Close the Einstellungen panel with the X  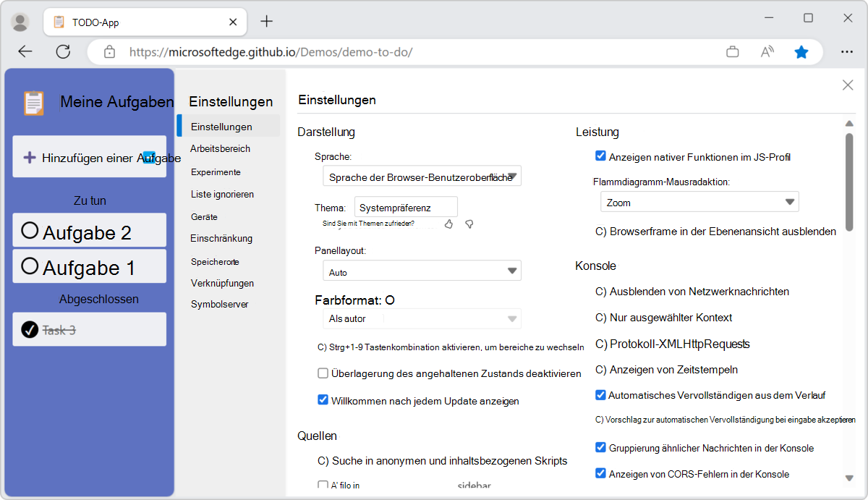click(847, 85)
